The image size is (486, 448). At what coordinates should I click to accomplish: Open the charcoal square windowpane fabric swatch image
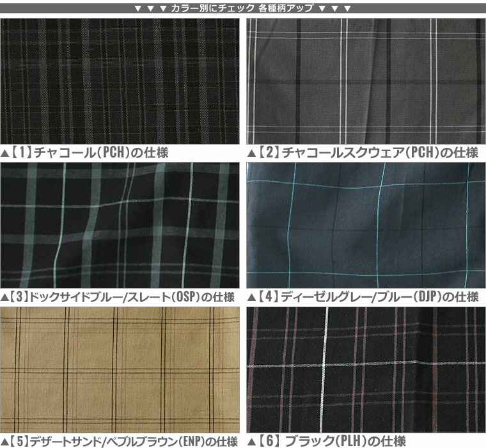[366, 81]
